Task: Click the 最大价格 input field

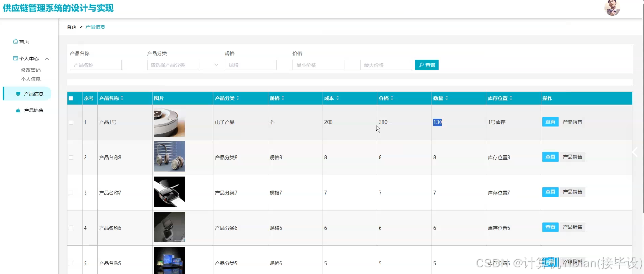Action: click(386, 65)
